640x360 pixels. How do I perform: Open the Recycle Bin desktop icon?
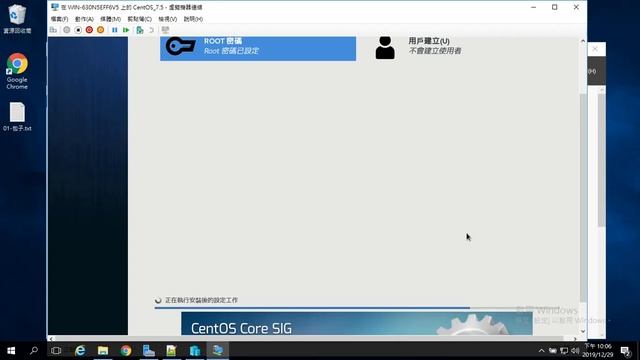pos(17,18)
